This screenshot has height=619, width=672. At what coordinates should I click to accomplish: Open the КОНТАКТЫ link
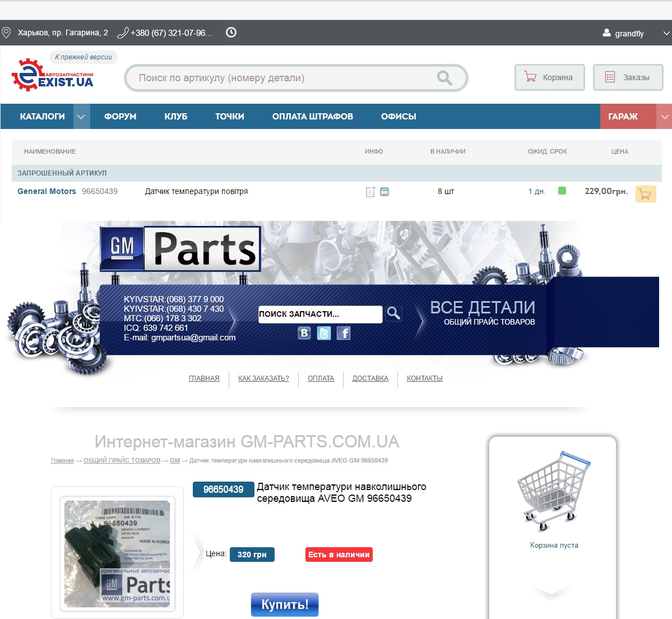pyautogui.click(x=425, y=378)
